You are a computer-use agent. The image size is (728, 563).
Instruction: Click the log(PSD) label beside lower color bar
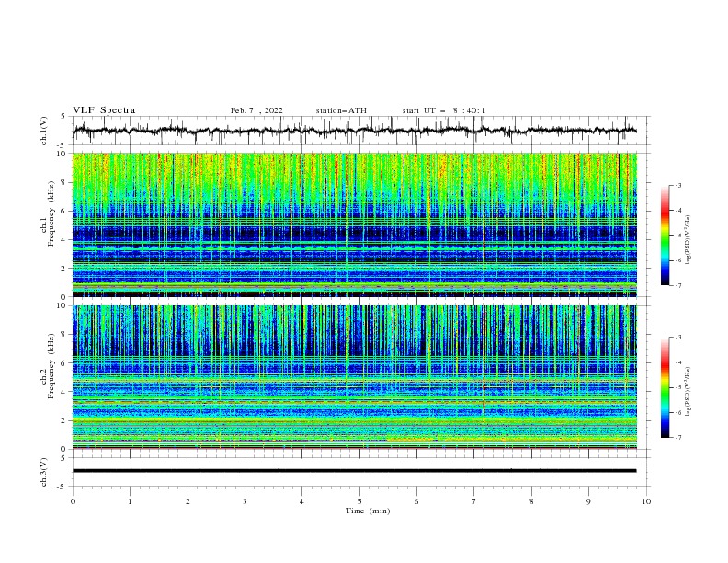pos(688,392)
